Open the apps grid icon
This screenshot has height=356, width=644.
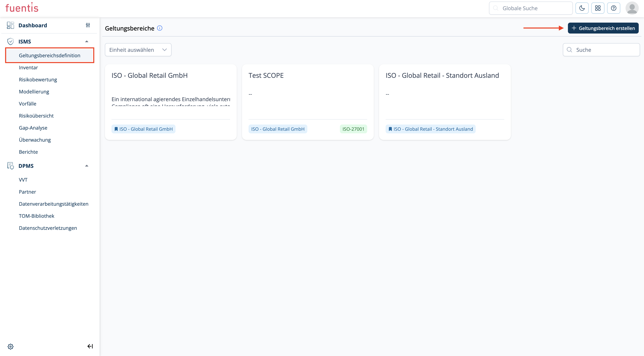(597, 8)
